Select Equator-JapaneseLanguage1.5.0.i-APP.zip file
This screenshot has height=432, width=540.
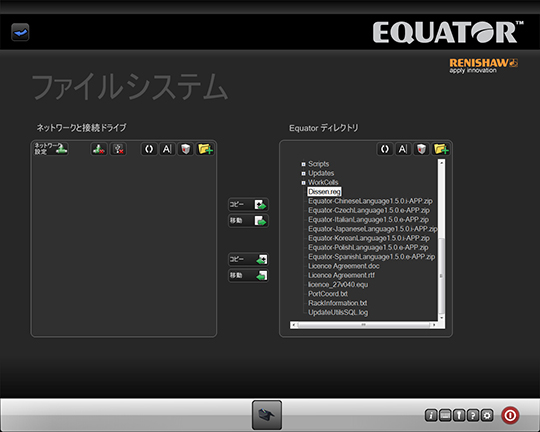click(373, 229)
